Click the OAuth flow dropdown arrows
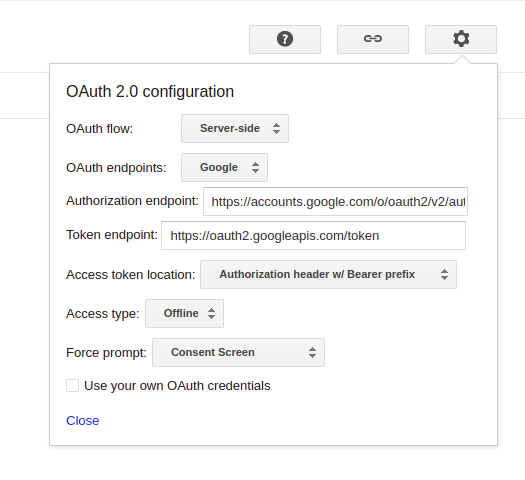Image resolution: width=525 pixels, height=480 pixels. click(276, 129)
